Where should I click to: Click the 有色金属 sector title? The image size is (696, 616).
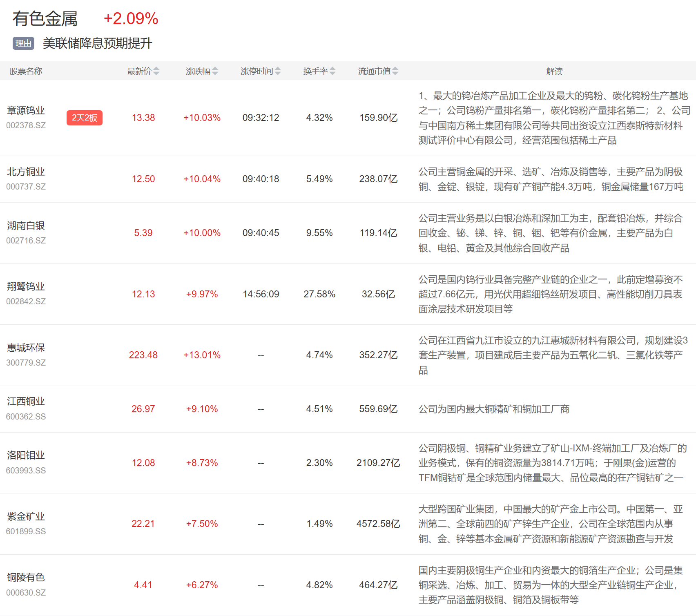pyautogui.click(x=45, y=19)
